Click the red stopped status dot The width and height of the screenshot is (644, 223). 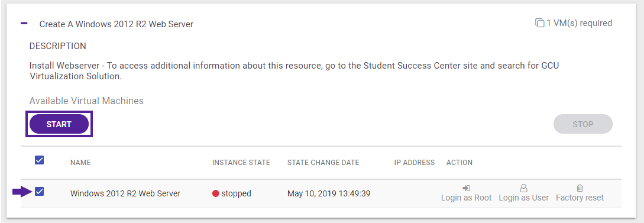(216, 193)
